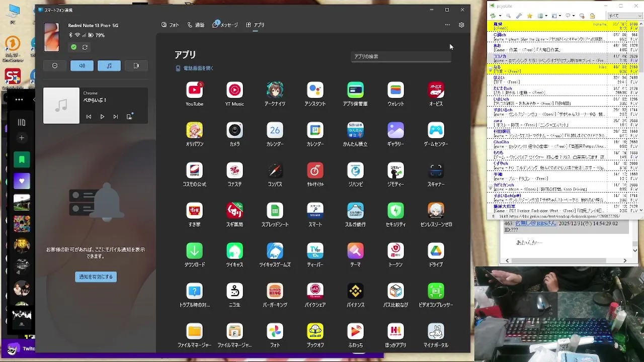Open the Phone Link settings gear
Image resolution: width=644 pixels, height=362 pixels.
[461, 25]
